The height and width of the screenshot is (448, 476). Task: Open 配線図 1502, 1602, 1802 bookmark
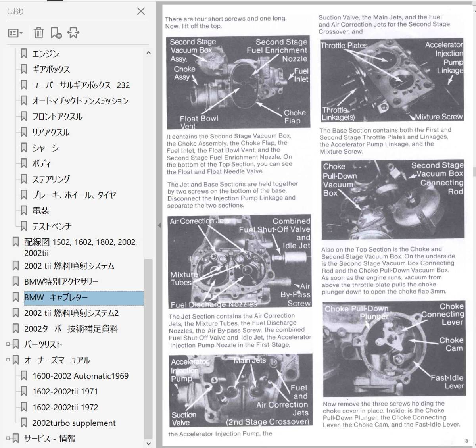[x=81, y=247]
